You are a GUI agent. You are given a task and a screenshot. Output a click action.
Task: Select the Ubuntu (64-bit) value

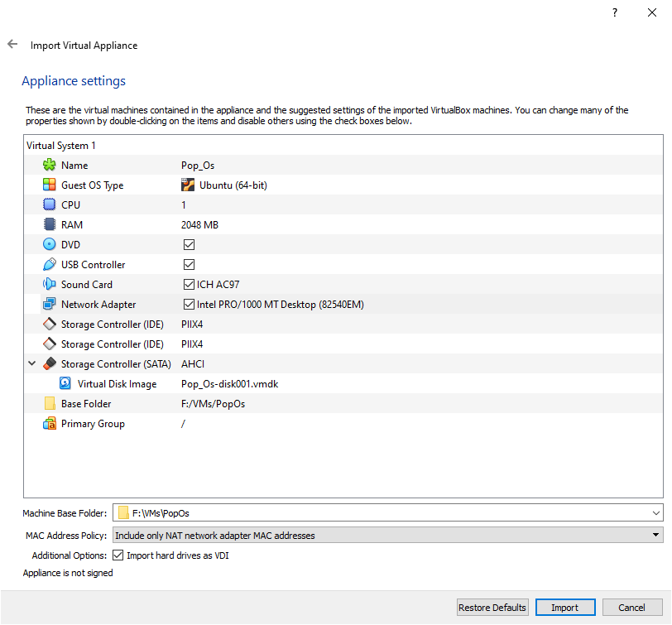point(233,185)
